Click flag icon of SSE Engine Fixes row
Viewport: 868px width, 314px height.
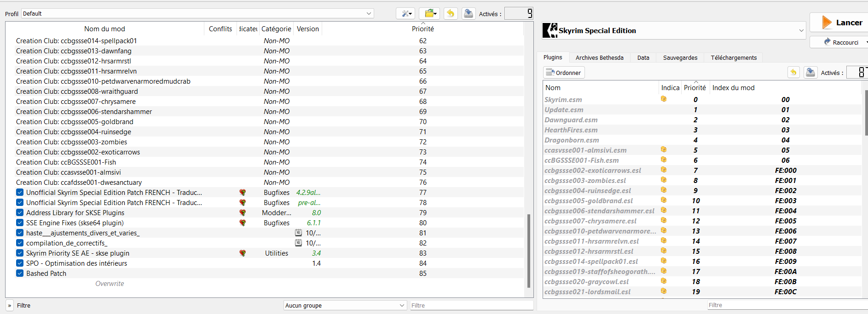click(243, 223)
